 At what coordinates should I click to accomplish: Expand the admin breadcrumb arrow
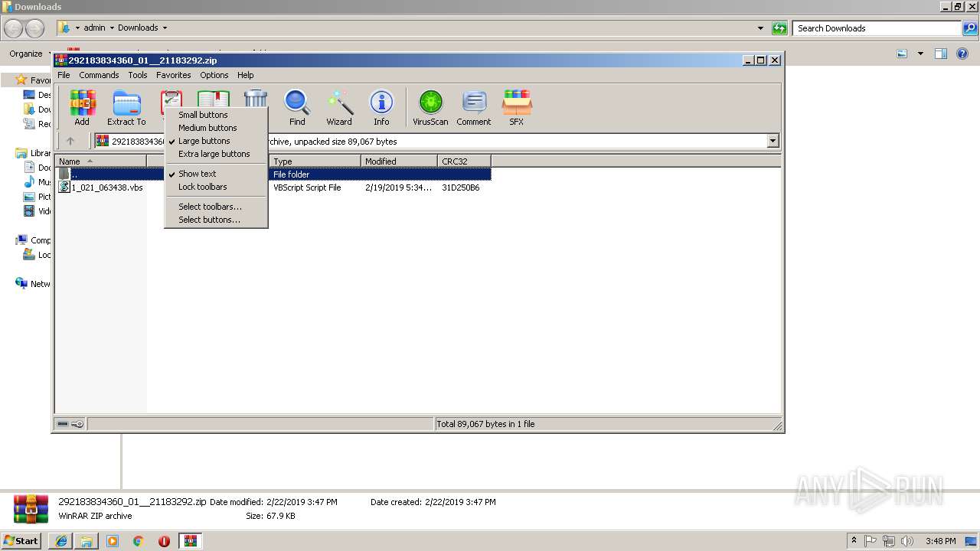coord(112,28)
